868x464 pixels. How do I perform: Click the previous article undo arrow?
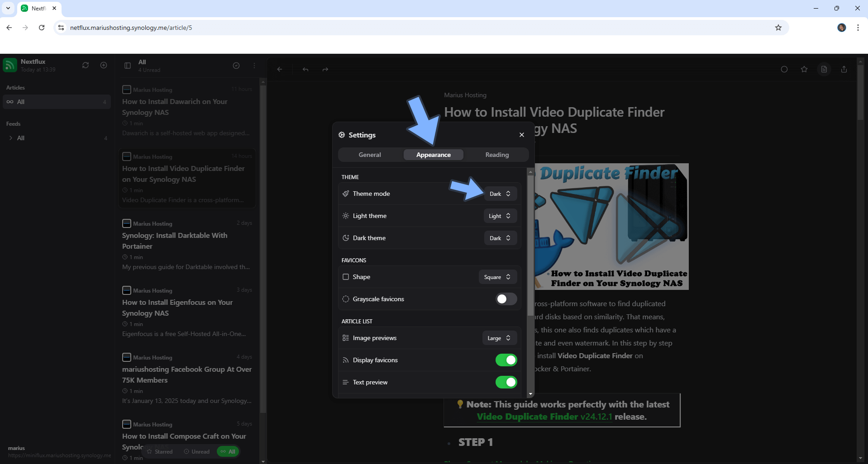coord(305,69)
